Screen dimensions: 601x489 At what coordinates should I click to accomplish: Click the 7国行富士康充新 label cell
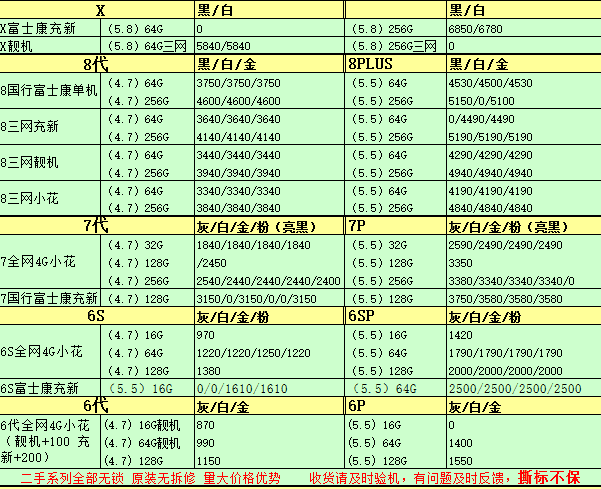click(50, 298)
